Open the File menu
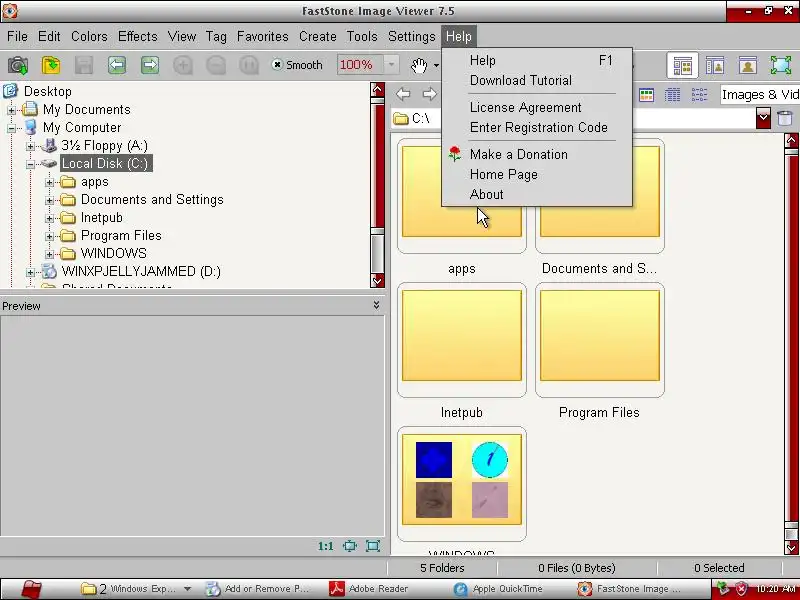The width and height of the screenshot is (800, 600). pyautogui.click(x=17, y=37)
